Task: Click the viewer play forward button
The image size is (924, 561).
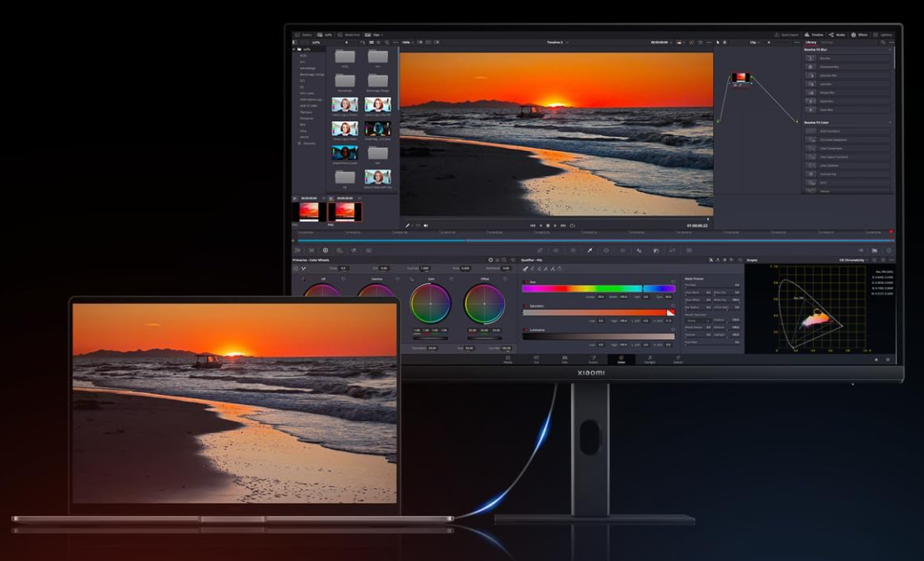Action: pyautogui.click(x=555, y=225)
